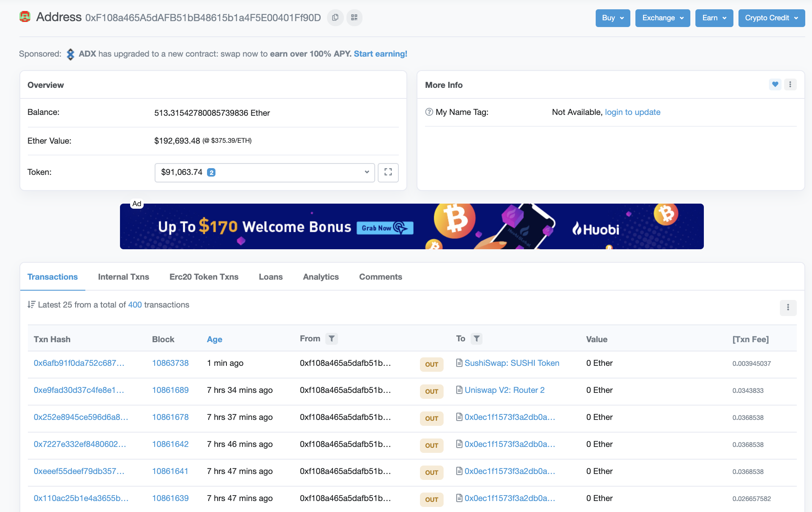Open block 10861639
812x512 pixels.
[170, 498]
